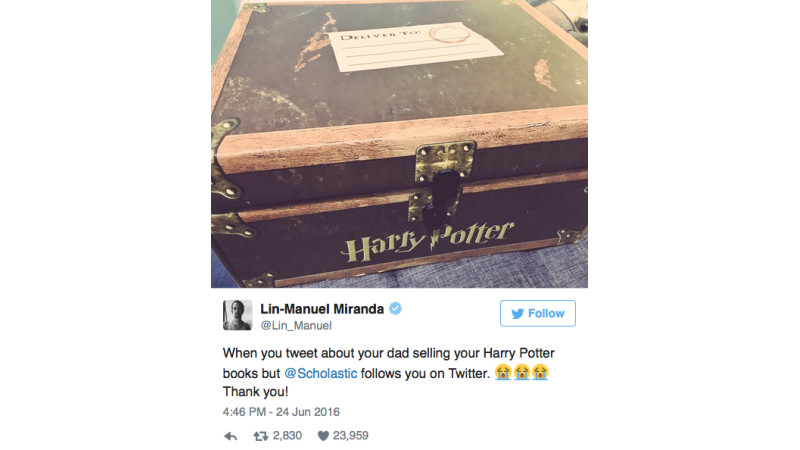Like the tweet with the heart icon
Screen dimensions: 800x450
[323, 436]
